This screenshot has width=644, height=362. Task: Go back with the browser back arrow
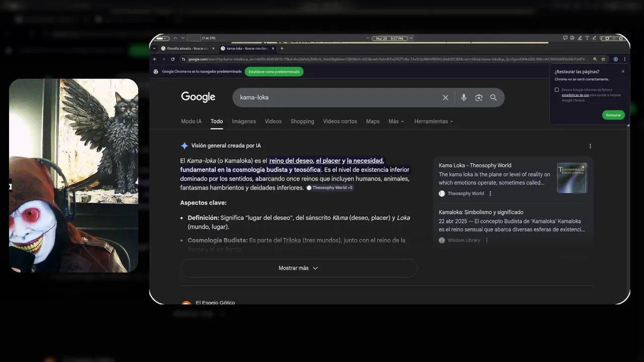[x=154, y=59]
